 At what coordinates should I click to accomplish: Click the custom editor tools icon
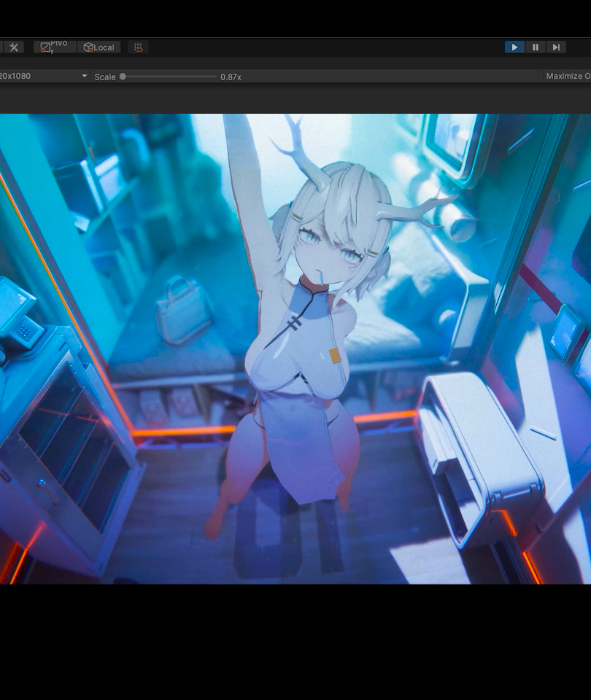(14, 47)
